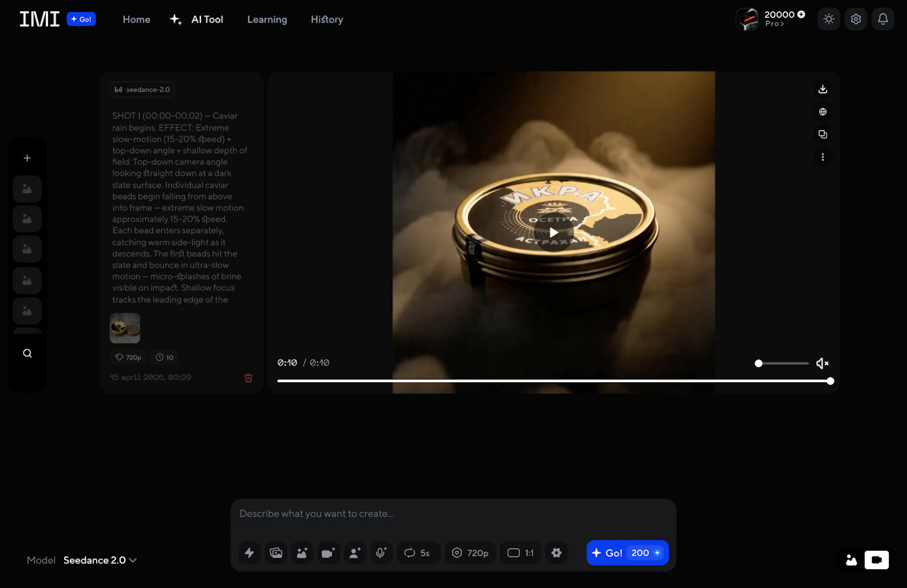Open the AI Tool menu

coord(207,19)
